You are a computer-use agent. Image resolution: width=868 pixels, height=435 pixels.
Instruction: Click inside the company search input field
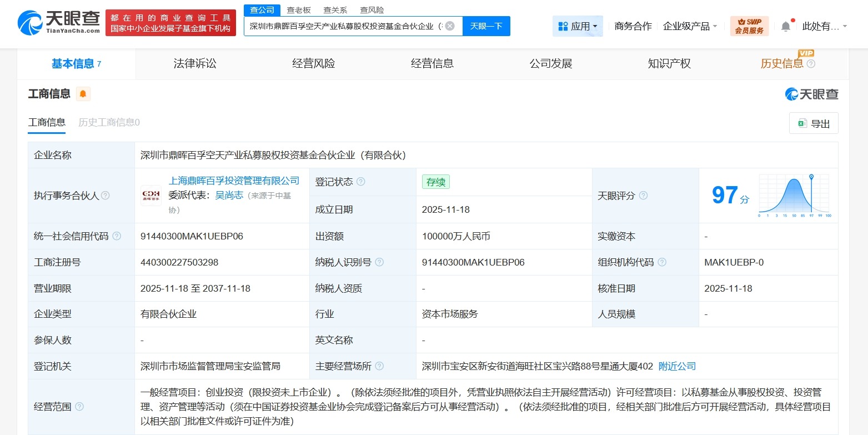point(344,26)
